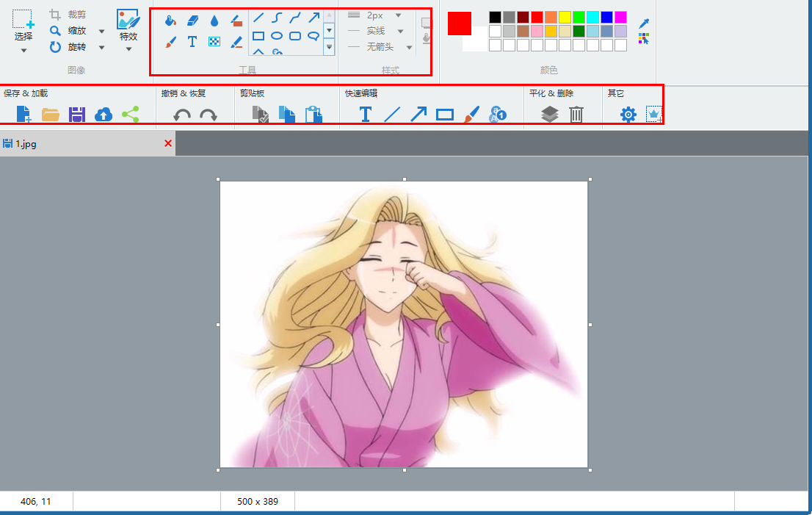Click the 500 x 389 size readout

[258, 502]
